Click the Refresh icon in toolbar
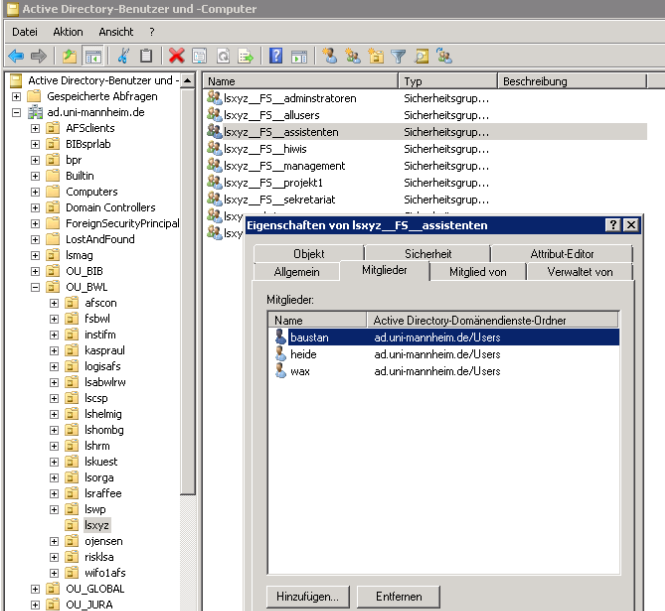665x611 pixels. (223, 56)
